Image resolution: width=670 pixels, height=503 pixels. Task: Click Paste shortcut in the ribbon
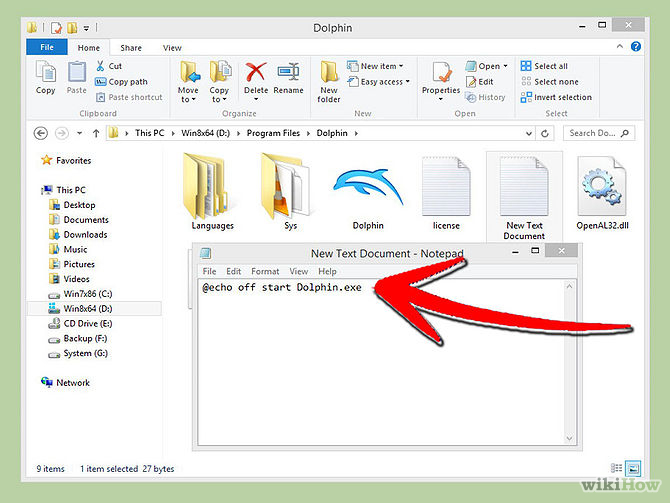[x=129, y=97]
